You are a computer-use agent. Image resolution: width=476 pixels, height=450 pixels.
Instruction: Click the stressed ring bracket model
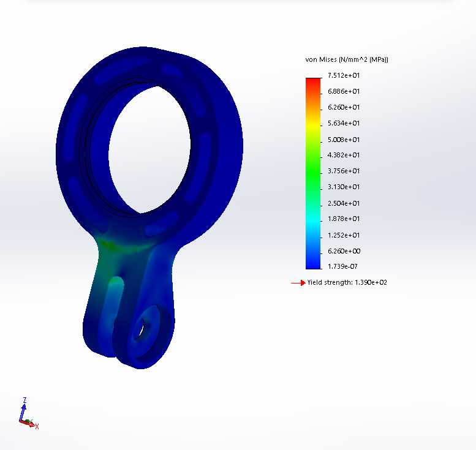(x=149, y=208)
